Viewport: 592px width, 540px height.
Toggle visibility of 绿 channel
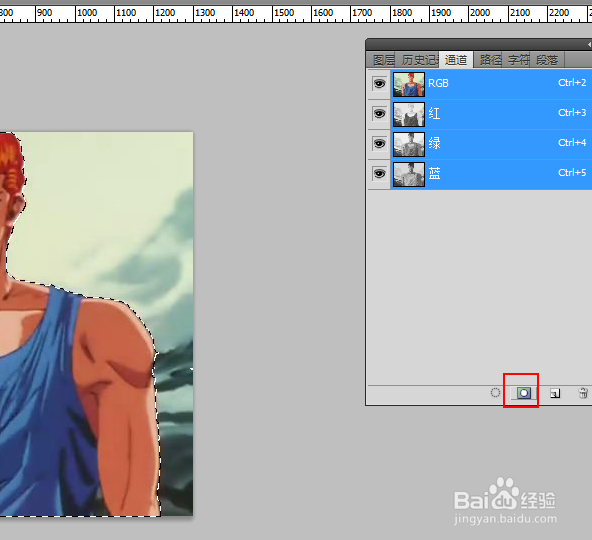click(x=379, y=143)
